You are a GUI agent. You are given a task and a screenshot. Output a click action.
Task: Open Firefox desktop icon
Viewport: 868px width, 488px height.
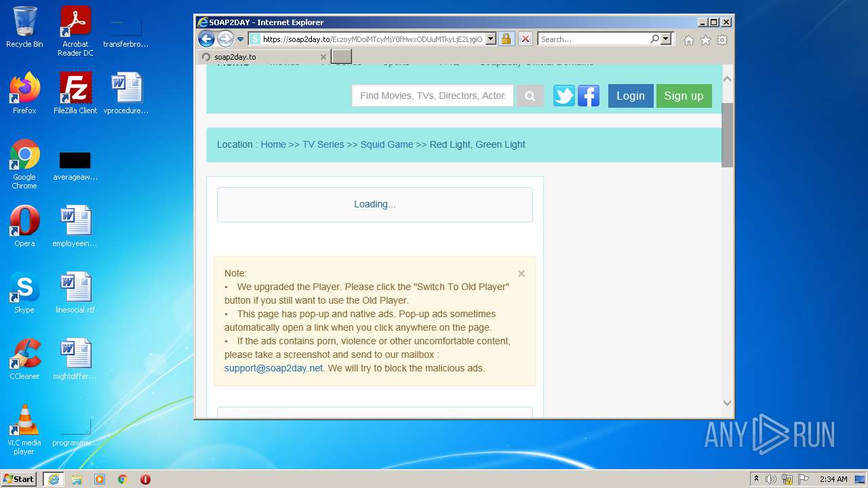24,94
